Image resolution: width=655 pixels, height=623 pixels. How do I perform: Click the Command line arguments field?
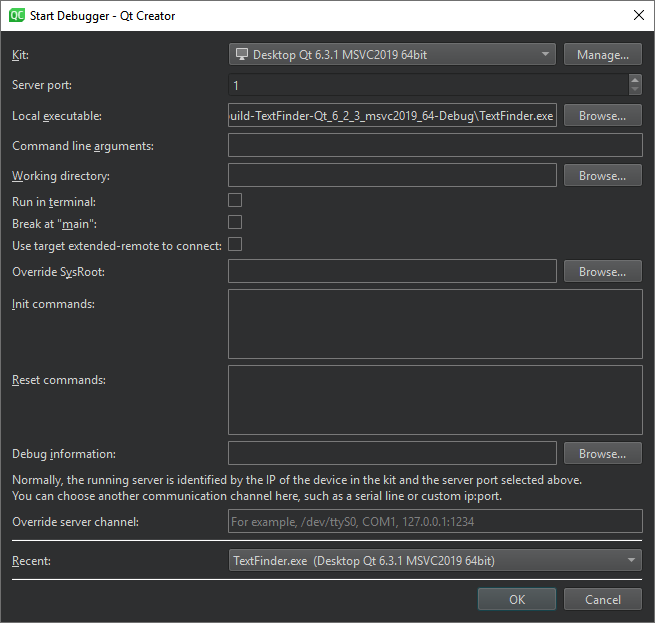(435, 146)
